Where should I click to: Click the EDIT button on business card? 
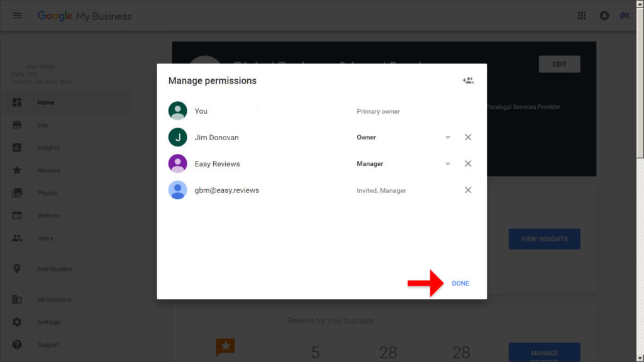559,64
